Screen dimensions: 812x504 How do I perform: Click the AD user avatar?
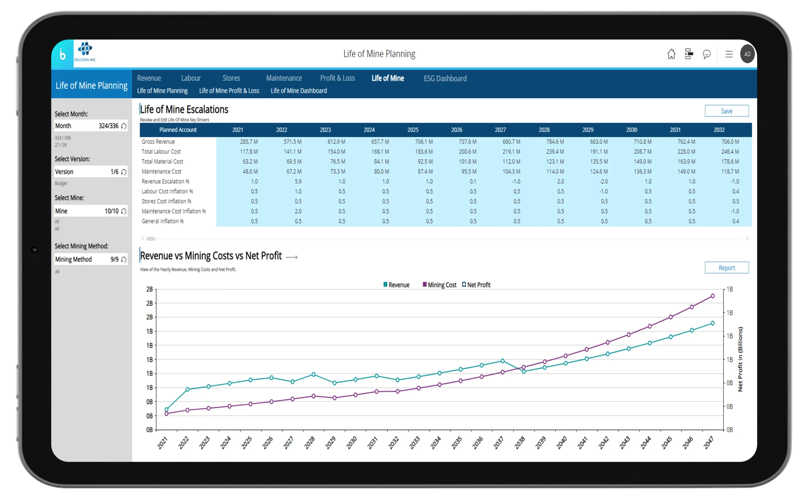click(747, 54)
